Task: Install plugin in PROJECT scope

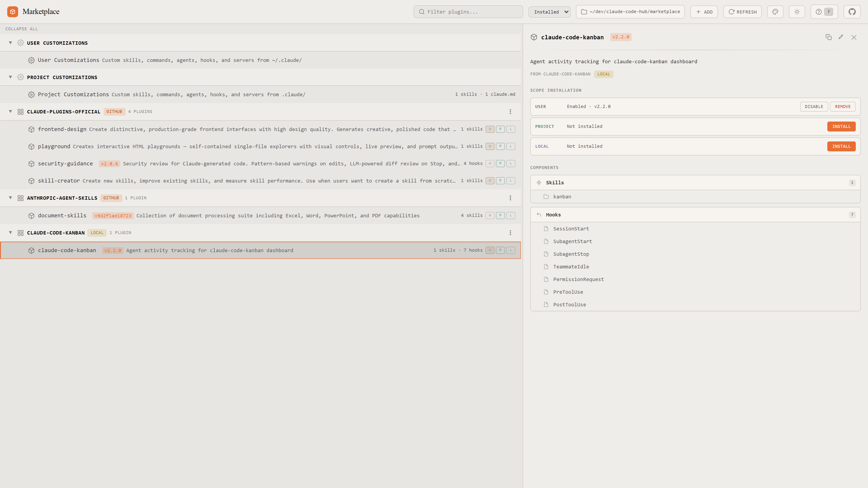Action: pyautogui.click(x=841, y=127)
